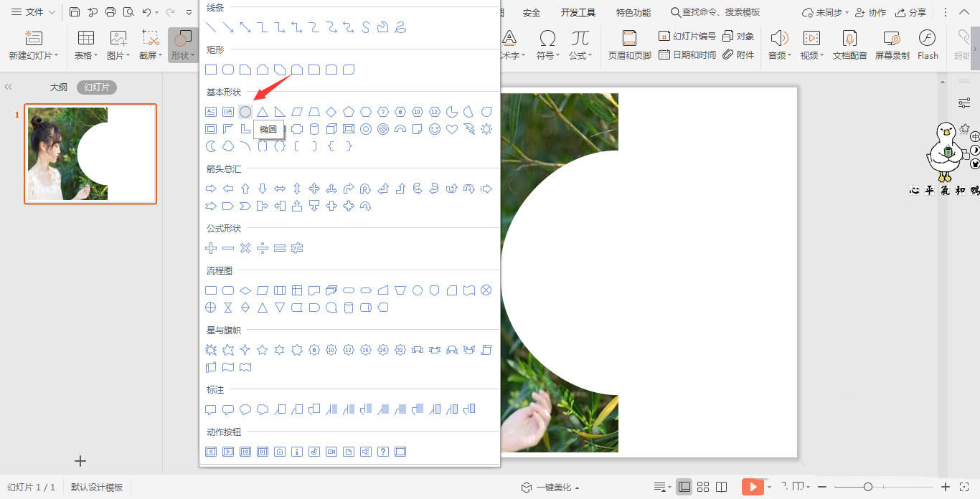The height and width of the screenshot is (499, 980).
Task: Click the Flash insert icon
Action: [928, 44]
